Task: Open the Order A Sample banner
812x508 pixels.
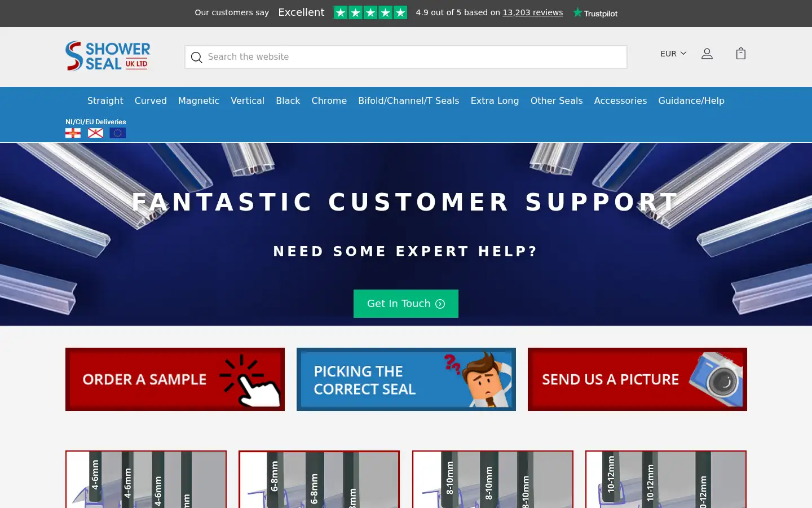Action: click(x=175, y=379)
